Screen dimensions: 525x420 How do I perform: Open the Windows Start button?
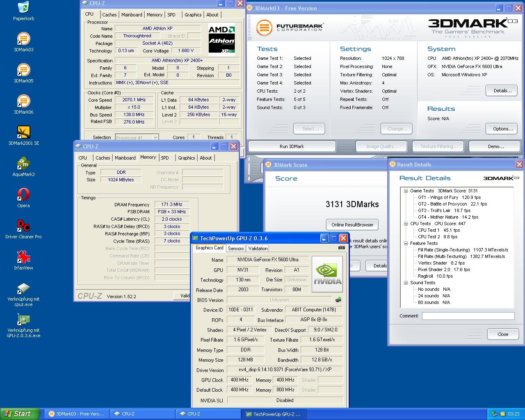point(20,414)
